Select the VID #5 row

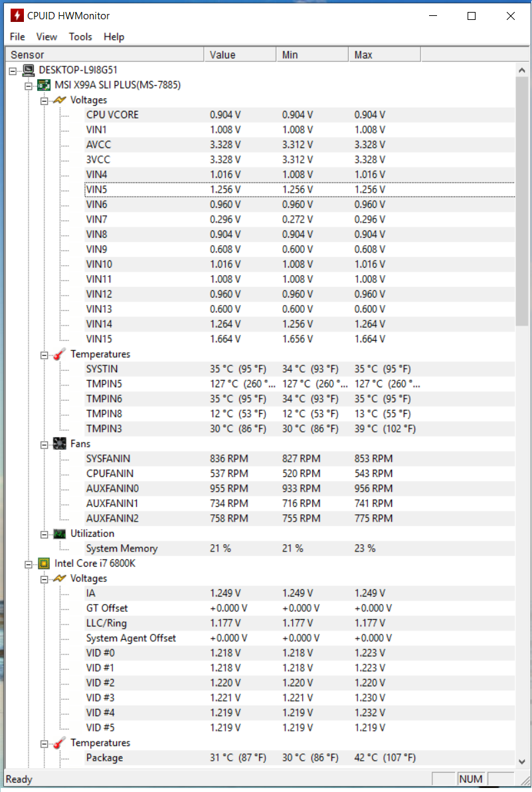(x=300, y=728)
